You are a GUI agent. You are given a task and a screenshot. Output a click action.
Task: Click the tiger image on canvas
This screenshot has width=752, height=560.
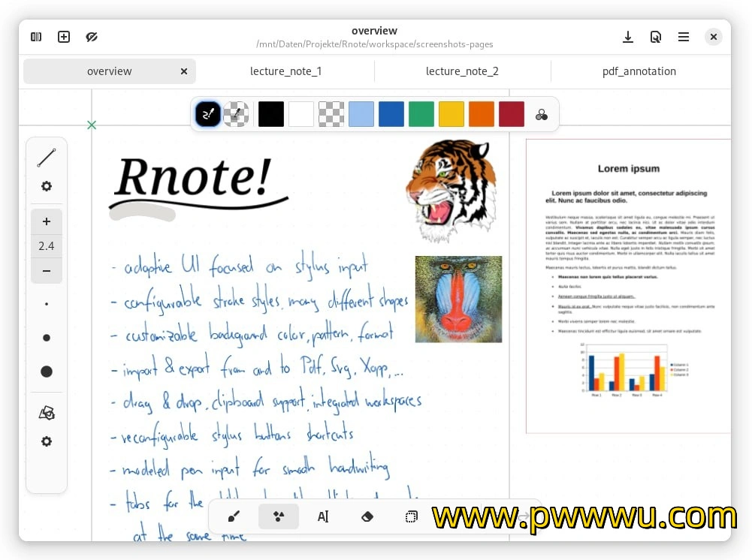point(452,190)
